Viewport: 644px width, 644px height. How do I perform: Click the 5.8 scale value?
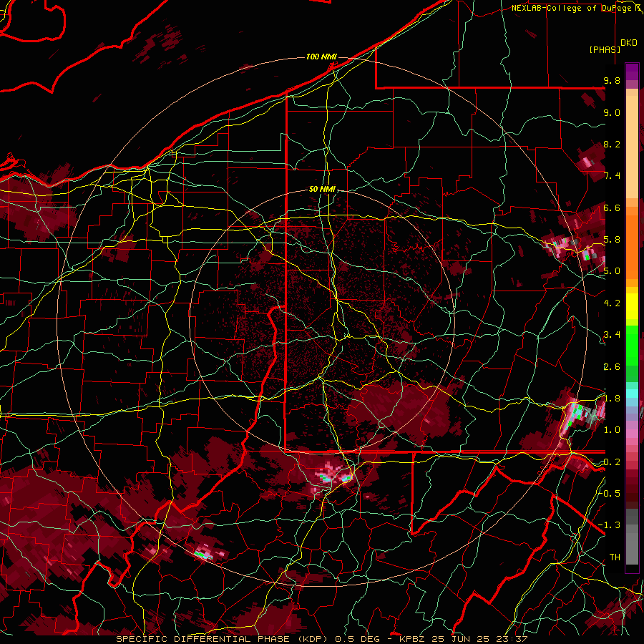(612, 240)
